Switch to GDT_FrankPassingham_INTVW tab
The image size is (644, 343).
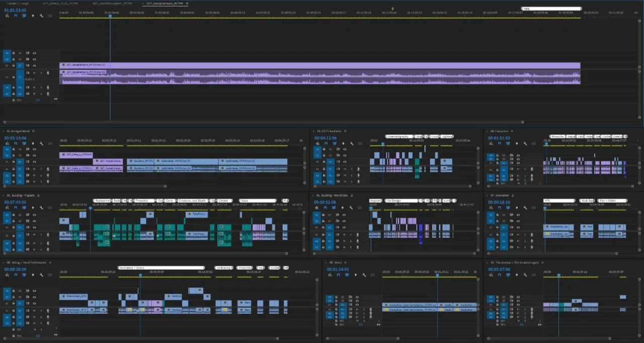coord(112,3)
